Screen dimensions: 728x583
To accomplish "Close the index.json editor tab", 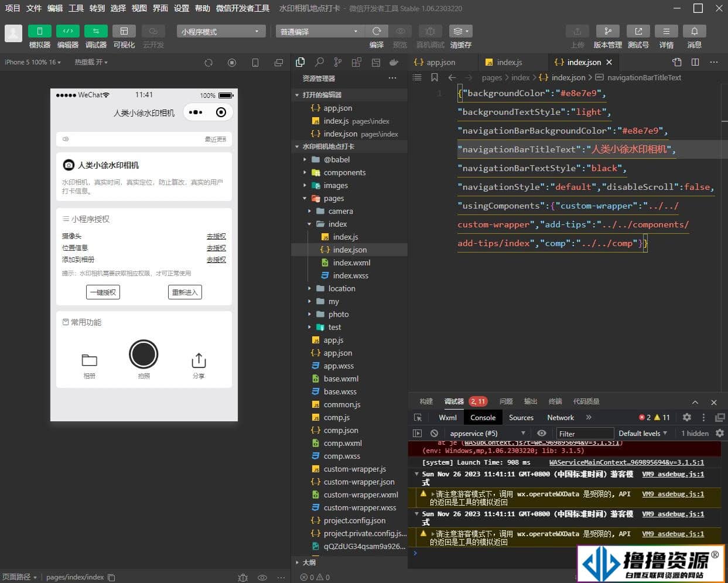I will click(609, 62).
